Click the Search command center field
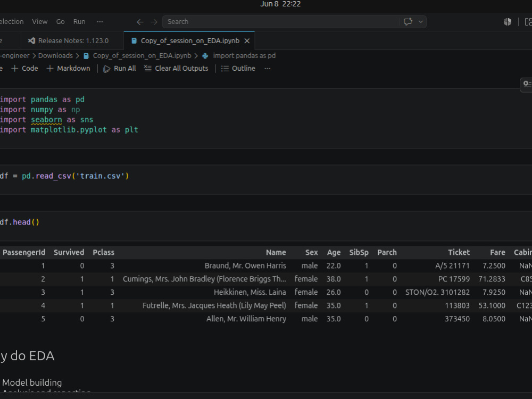Screen dimensions: 532x399 (281, 22)
